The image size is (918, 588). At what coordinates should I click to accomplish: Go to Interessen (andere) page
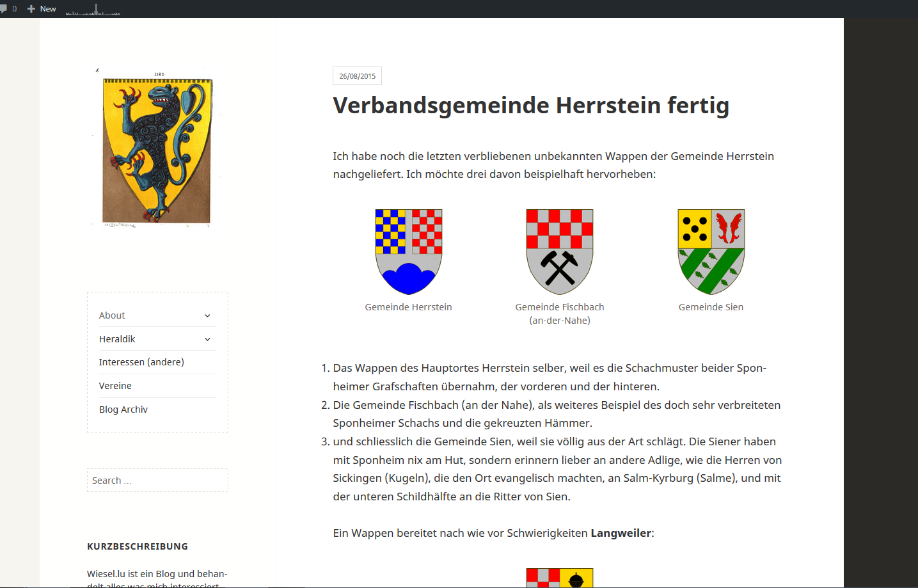(141, 362)
